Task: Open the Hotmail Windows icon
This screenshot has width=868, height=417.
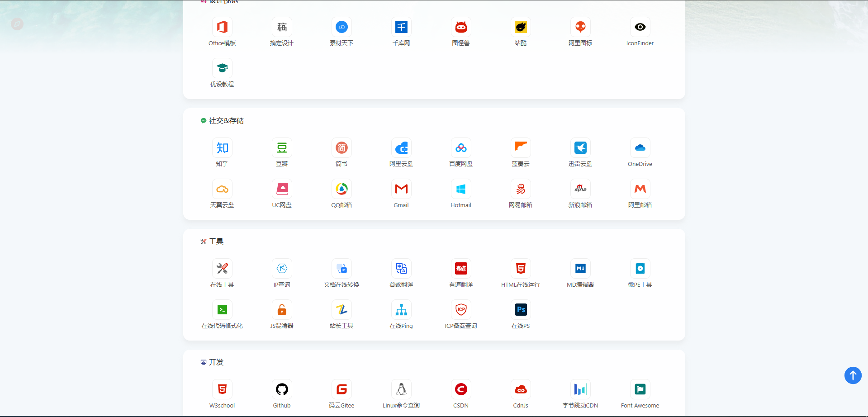Action: (461, 189)
